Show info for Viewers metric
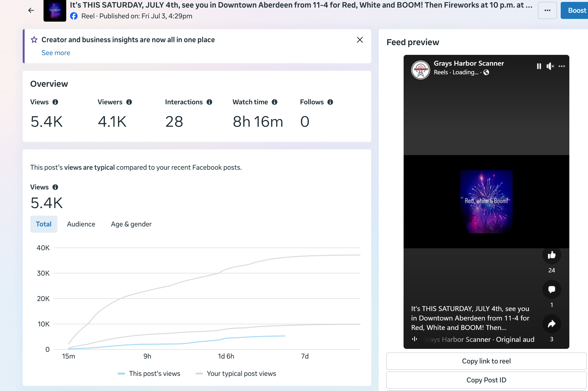 tap(129, 102)
